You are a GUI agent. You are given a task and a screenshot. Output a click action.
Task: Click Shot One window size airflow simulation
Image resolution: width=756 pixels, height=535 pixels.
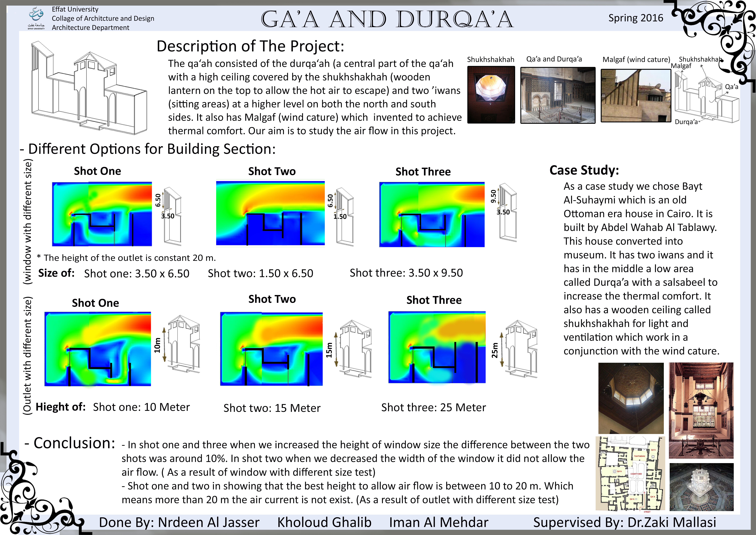point(102,214)
